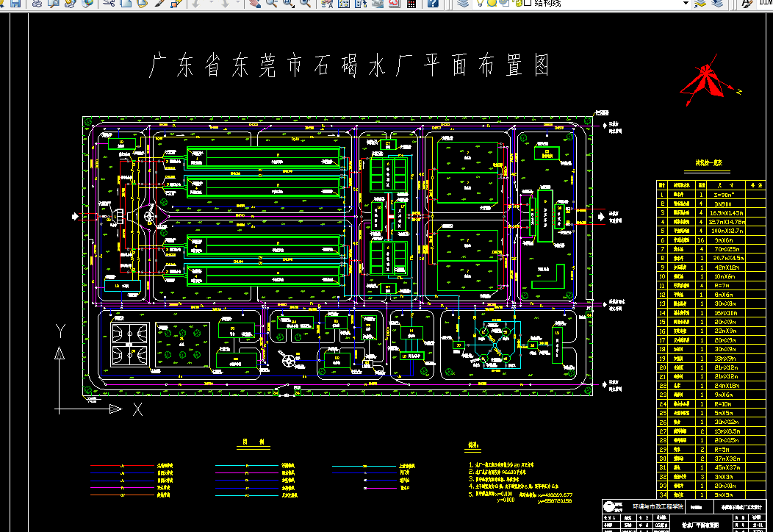
Task: Open the Zoom Window flyout tool
Action: point(288,3)
